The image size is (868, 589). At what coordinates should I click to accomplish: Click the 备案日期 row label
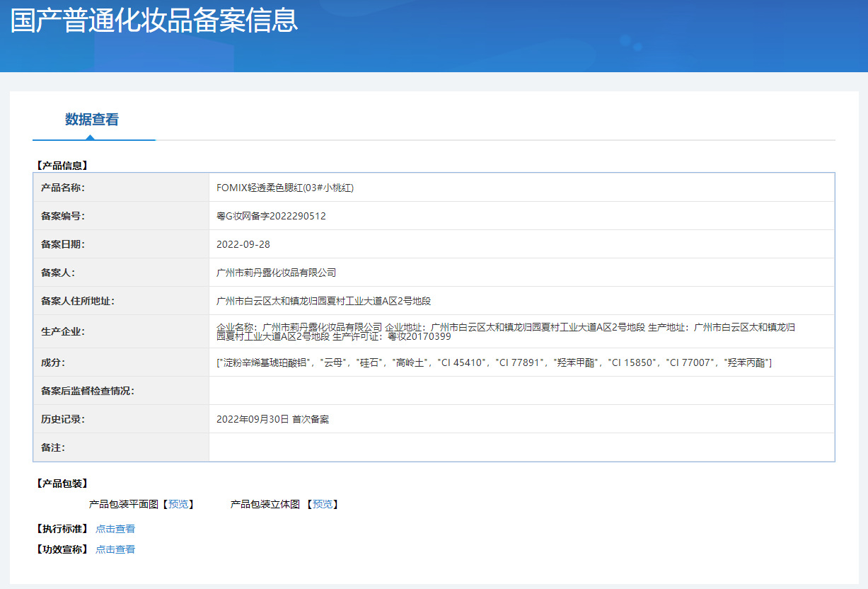point(63,244)
